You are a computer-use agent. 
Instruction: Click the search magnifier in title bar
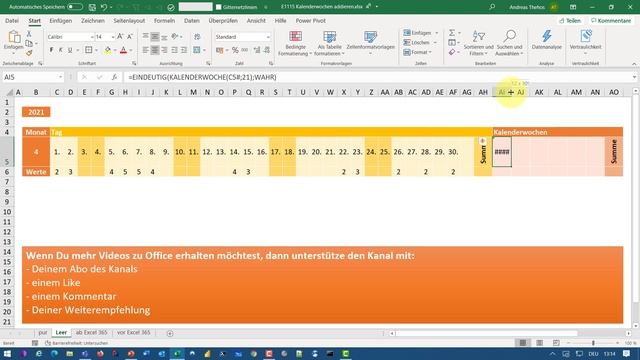492,7
